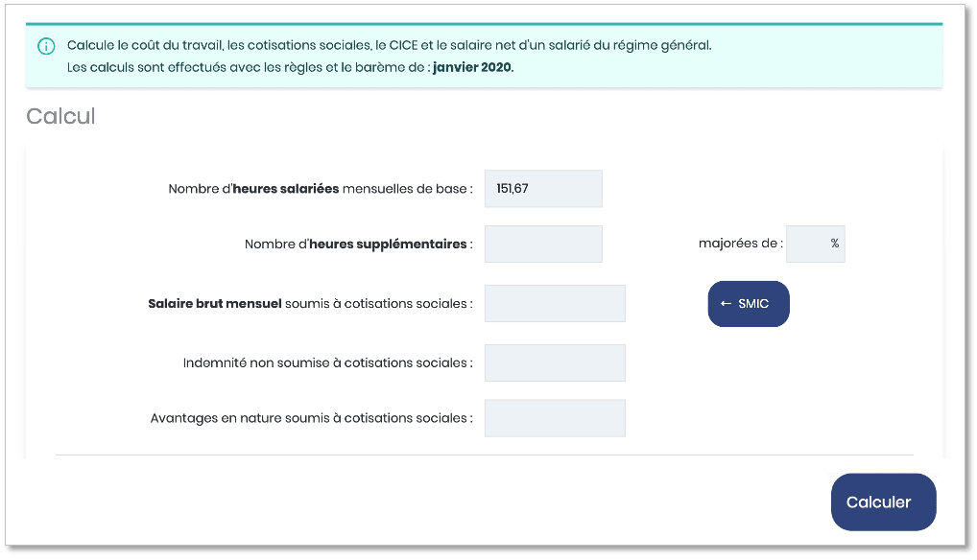
Task: Click the info circle icon in banner
Action: point(46,46)
